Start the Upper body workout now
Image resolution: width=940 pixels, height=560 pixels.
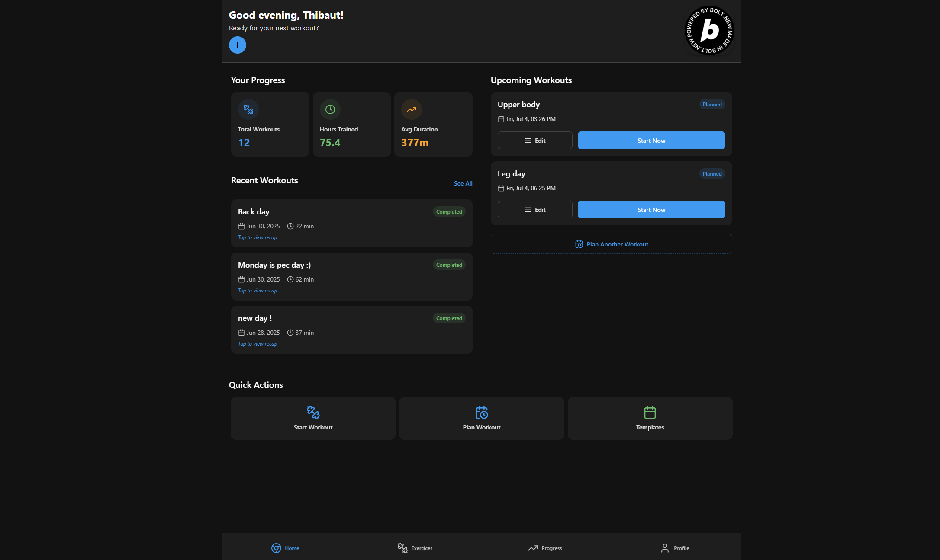tap(651, 141)
